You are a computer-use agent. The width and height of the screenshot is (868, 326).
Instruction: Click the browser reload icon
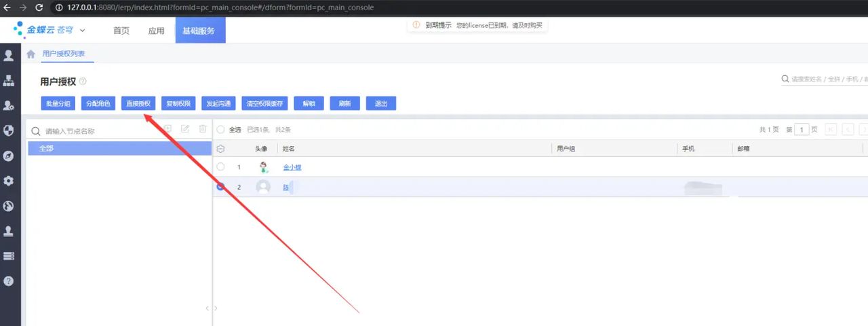point(39,7)
